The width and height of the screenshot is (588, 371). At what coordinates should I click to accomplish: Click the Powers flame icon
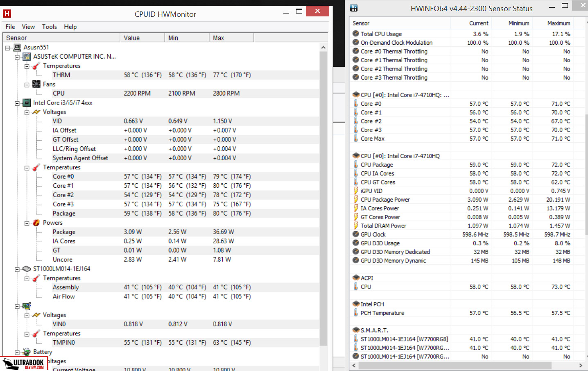tap(36, 223)
